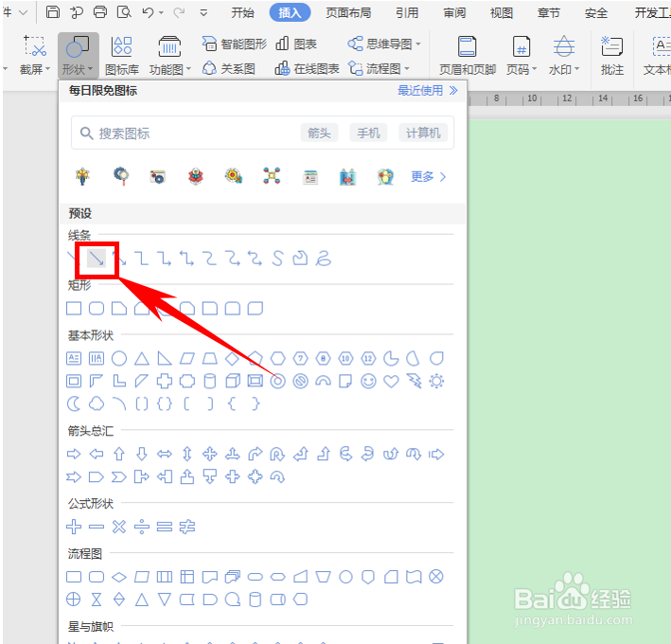Select the rounded rectangle shape
This screenshot has height=644, width=671.
coord(97,309)
